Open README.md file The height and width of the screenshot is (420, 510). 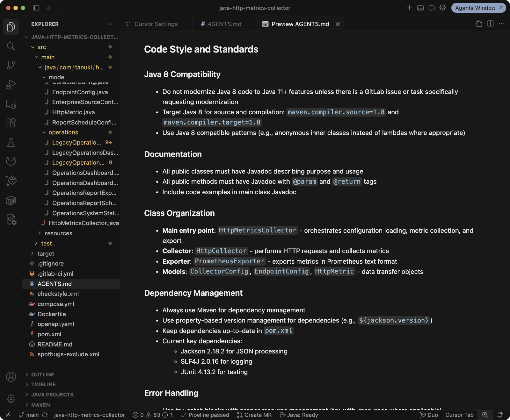click(x=71, y=345)
